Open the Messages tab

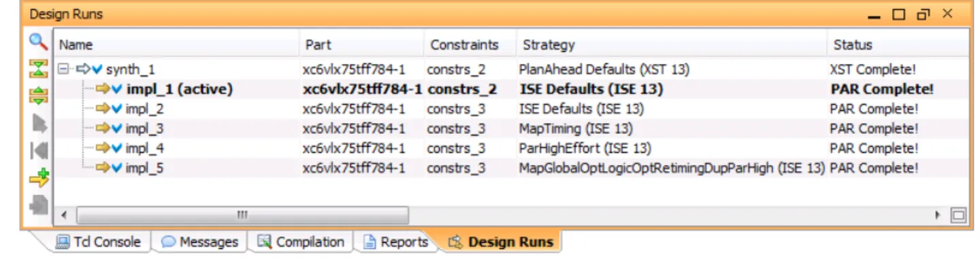coord(199,241)
